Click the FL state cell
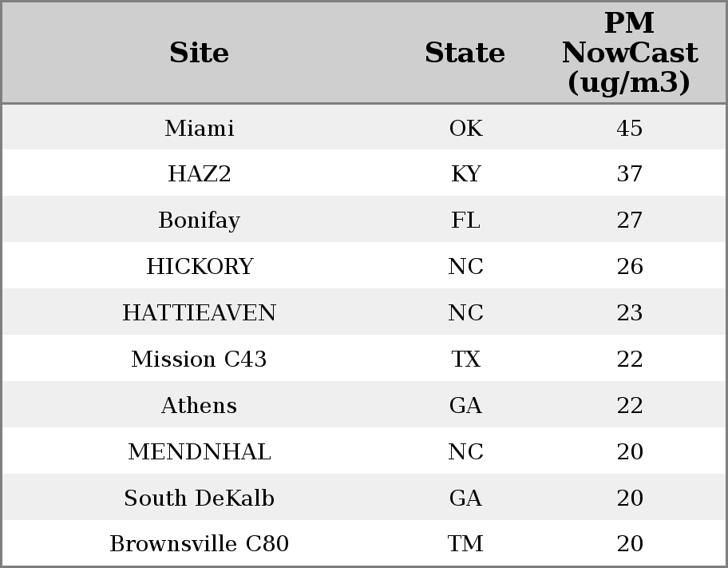 (465, 220)
